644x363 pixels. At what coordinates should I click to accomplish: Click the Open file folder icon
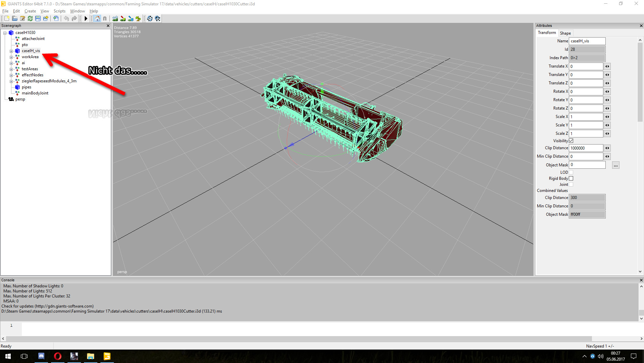point(15,18)
